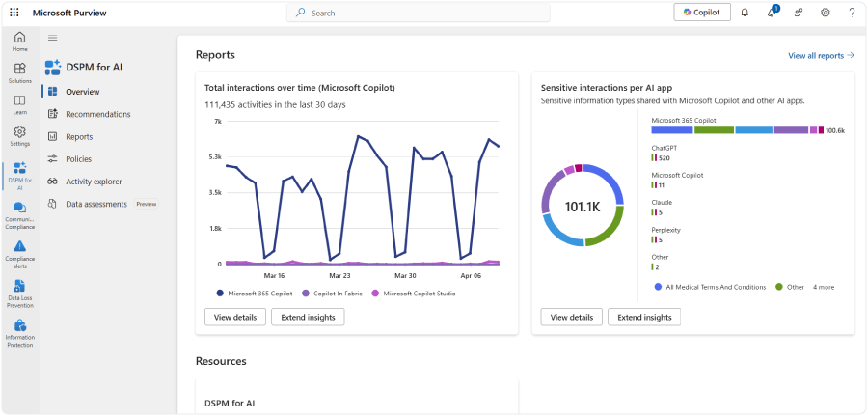Open Communication Compliance rail icon

(x=20, y=215)
